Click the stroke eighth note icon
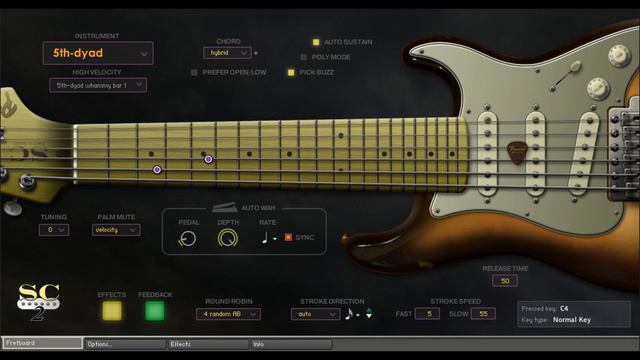This screenshot has width=640, height=360. coord(349,314)
